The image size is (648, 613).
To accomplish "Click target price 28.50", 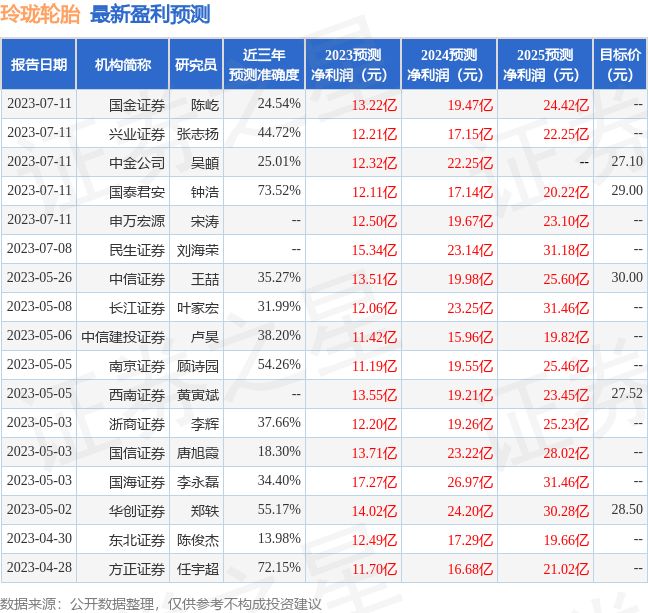I will pyautogui.click(x=627, y=509).
